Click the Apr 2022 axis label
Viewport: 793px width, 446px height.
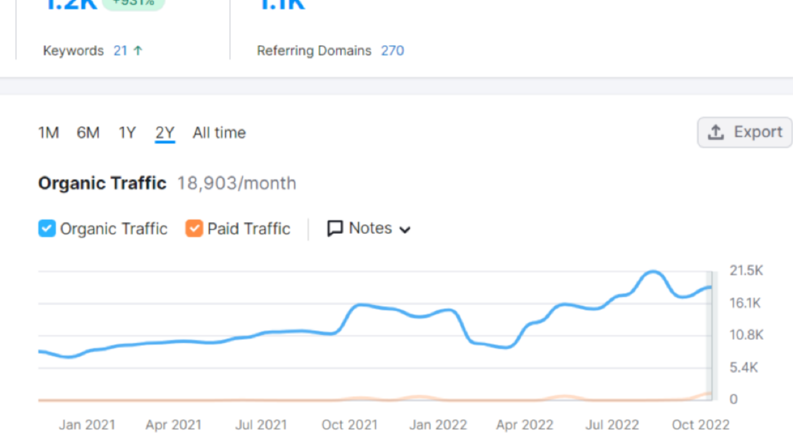pyautogui.click(x=524, y=425)
